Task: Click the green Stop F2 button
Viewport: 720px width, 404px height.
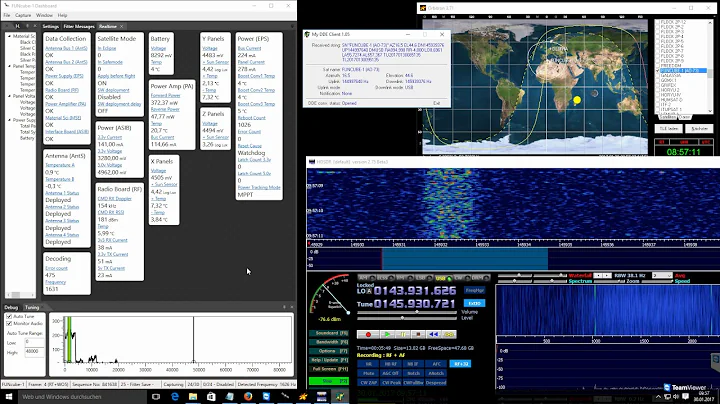Action: [329, 381]
